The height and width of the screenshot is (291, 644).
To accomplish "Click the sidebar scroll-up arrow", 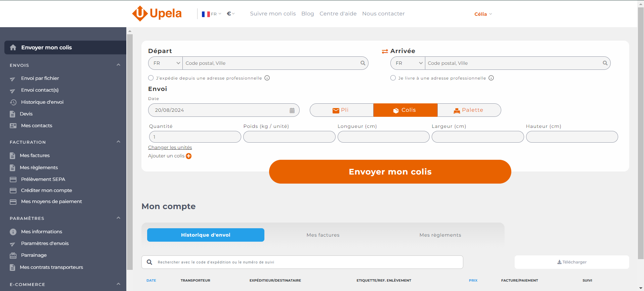I will coord(130,31).
